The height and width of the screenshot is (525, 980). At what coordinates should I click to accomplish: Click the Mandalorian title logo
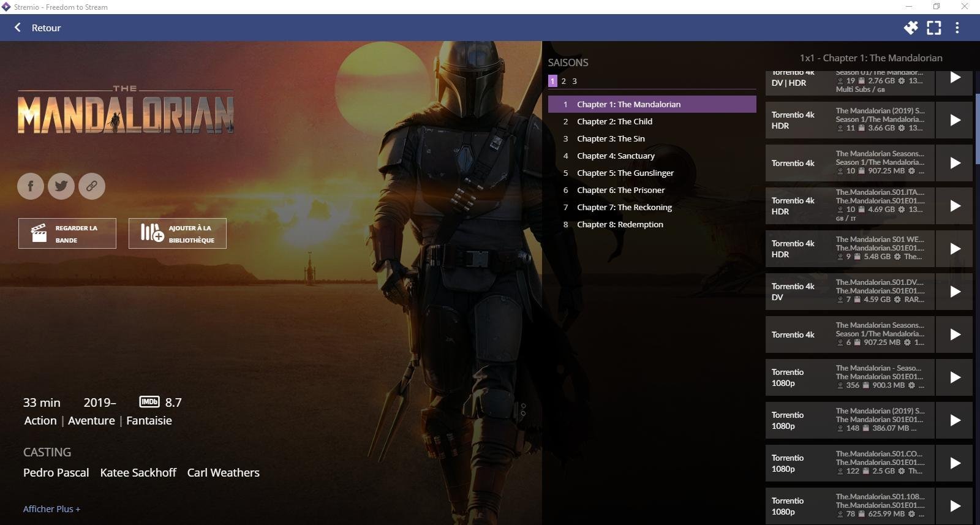[126, 110]
